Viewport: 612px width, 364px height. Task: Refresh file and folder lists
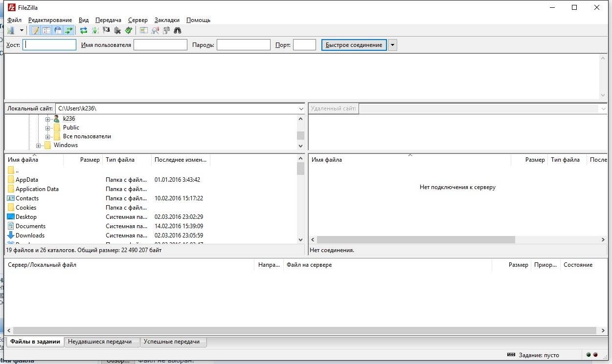(x=84, y=30)
